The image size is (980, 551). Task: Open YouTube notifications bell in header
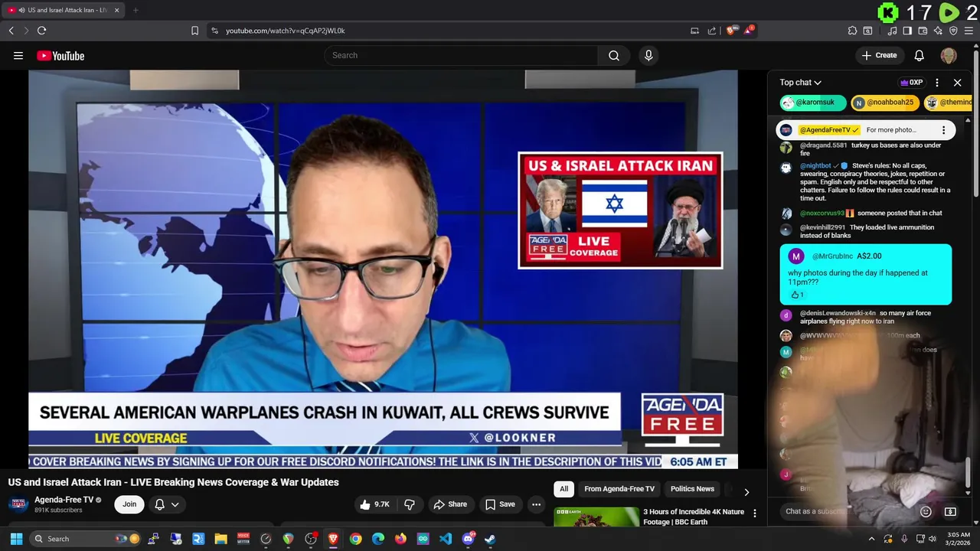pyautogui.click(x=919, y=55)
